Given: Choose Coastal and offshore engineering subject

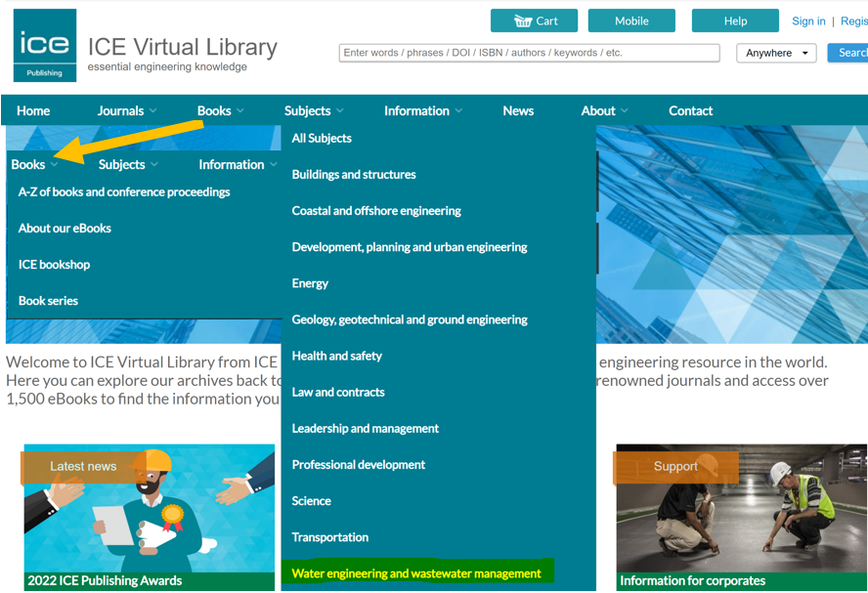Looking at the screenshot, I should click(x=376, y=210).
